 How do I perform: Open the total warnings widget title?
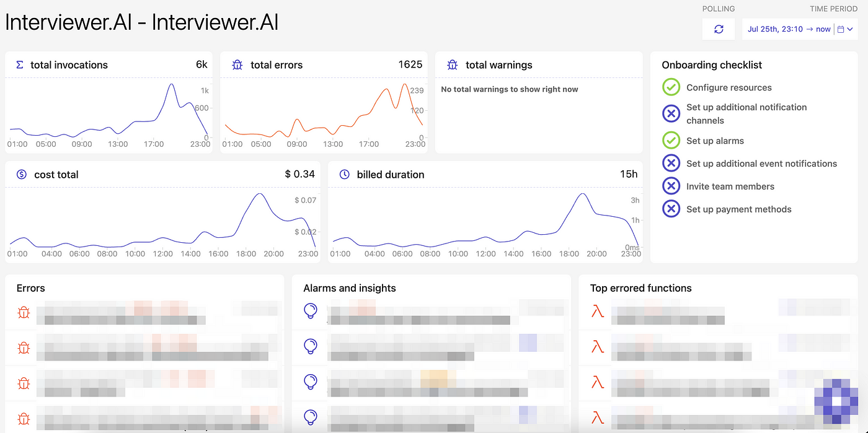[x=498, y=65]
